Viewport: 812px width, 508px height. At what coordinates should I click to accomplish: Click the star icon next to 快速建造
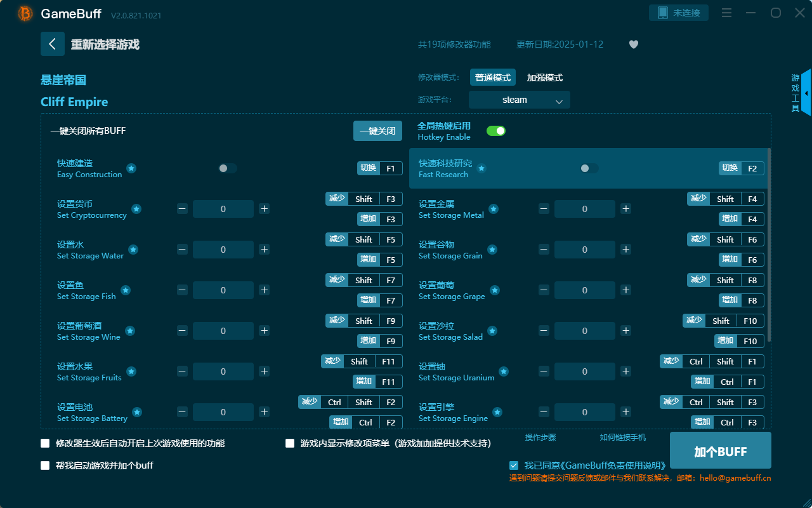coord(131,168)
